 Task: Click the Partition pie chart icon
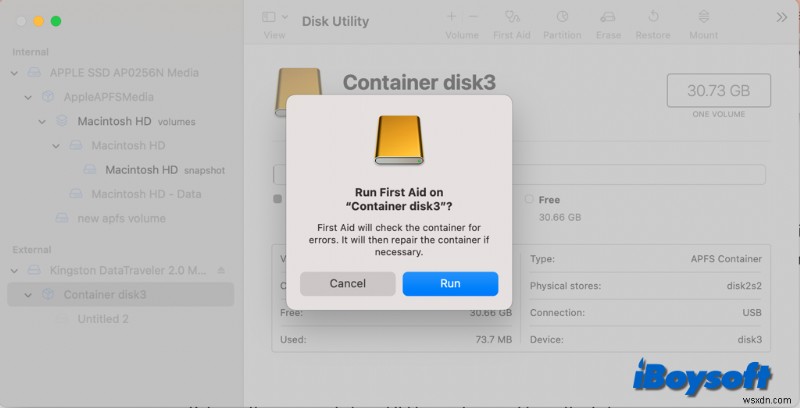(x=562, y=17)
